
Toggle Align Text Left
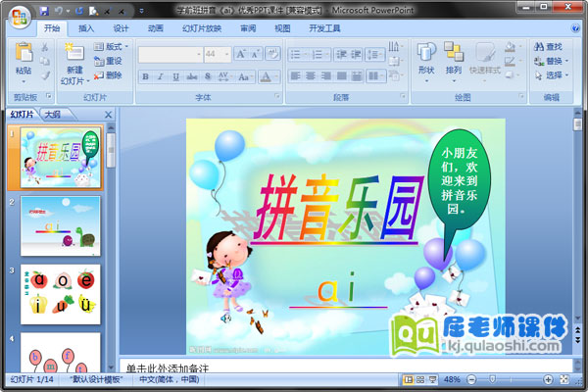pyautogui.click(x=296, y=76)
